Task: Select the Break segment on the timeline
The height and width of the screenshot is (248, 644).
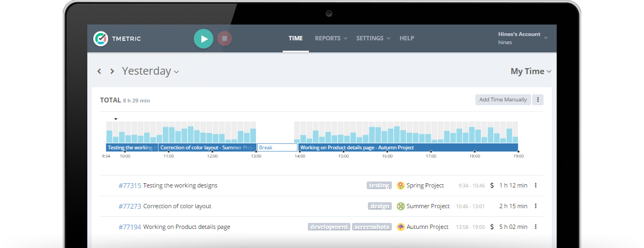Action: (277, 148)
